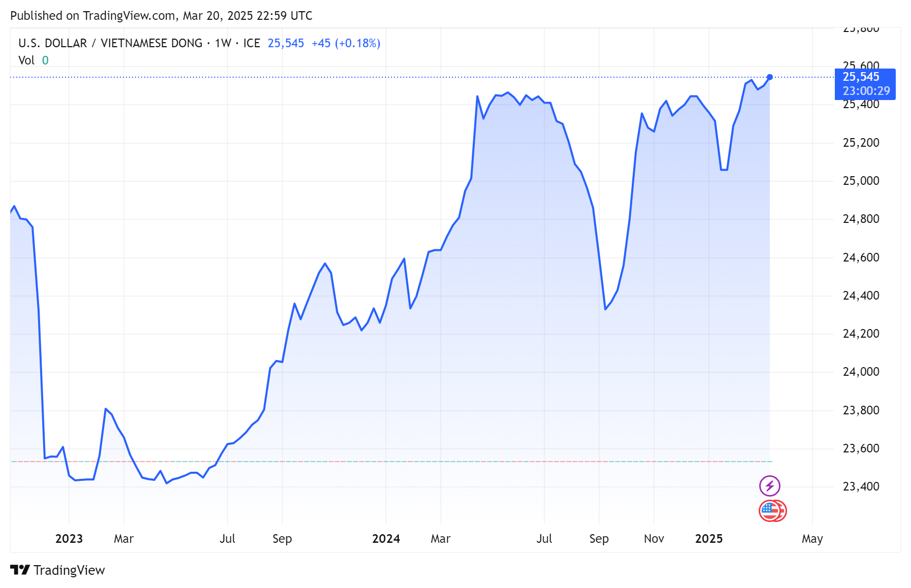Screen dimensions: 911x588
Task: Open the 1W interval label
Action: click(x=223, y=43)
